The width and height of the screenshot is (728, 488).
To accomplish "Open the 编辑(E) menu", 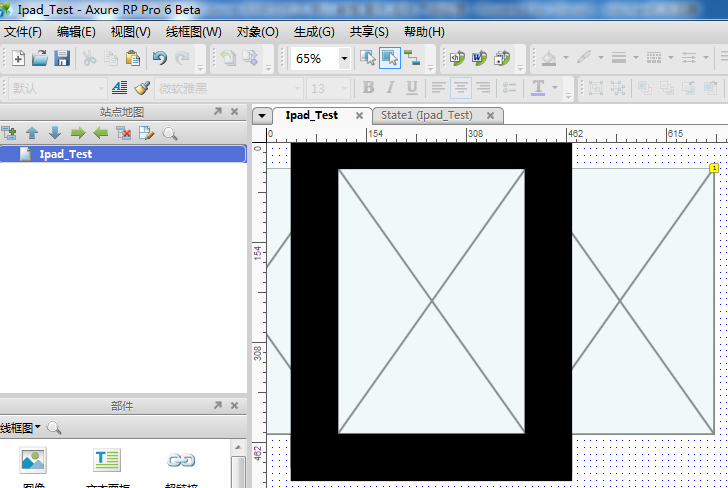I will click(76, 32).
